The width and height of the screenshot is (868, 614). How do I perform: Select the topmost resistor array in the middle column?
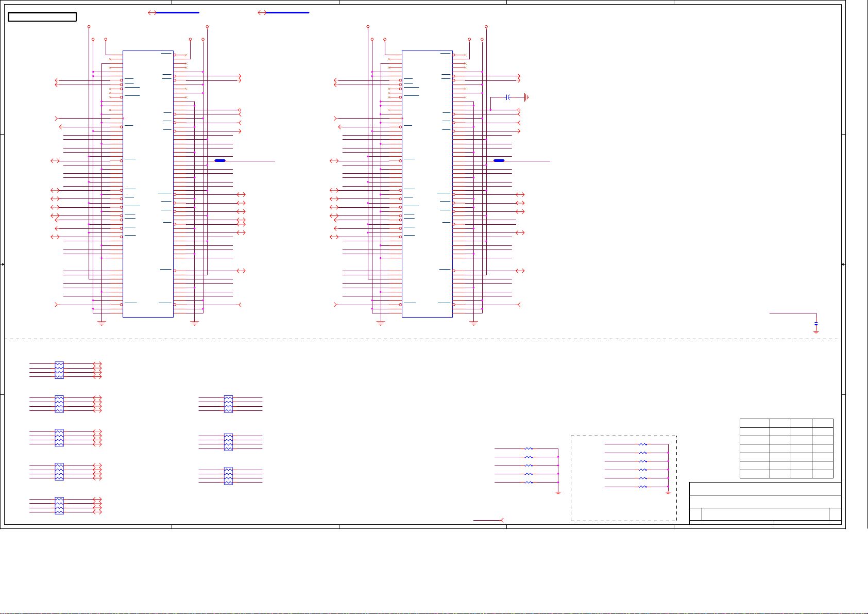228,404
